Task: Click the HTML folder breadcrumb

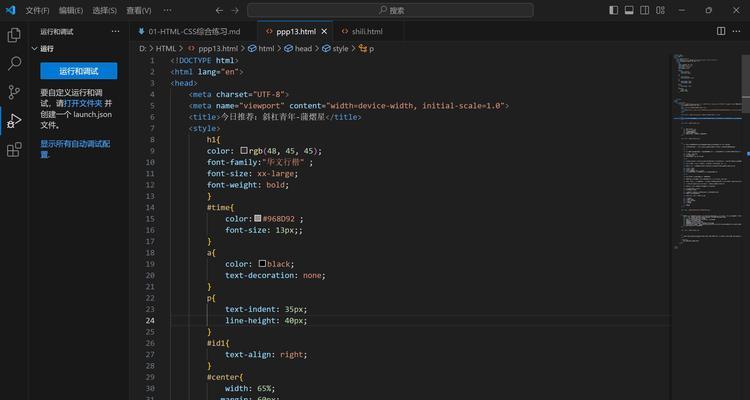Action: (x=166, y=48)
